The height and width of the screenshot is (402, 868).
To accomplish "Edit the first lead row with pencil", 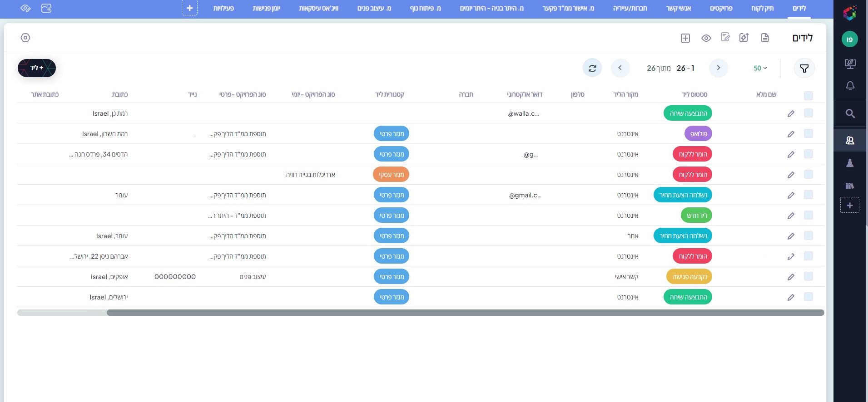I will pos(791,113).
